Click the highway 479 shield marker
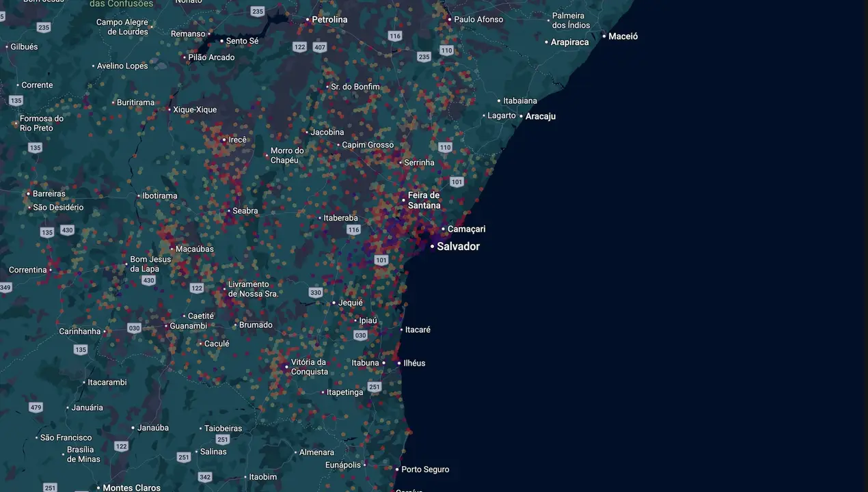The height and width of the screenshot is (492, 868). point(36,407)
